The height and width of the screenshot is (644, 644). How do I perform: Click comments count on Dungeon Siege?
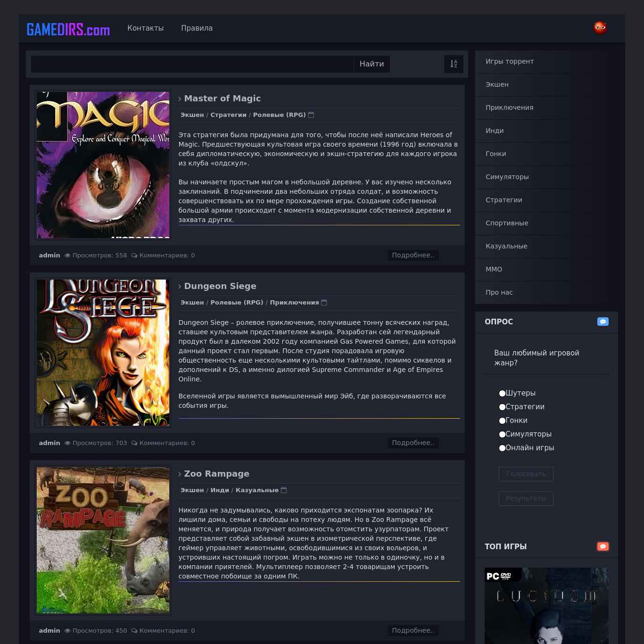pos(163,443)
